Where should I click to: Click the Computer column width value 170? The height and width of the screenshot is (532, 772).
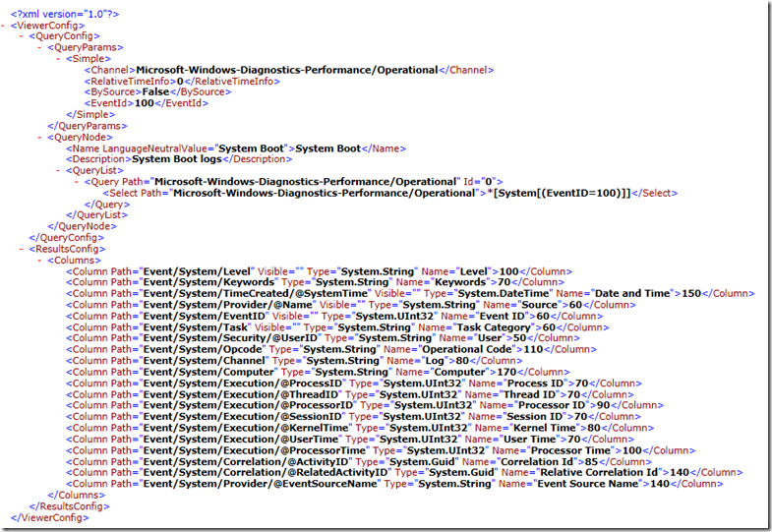pyautogui.click(x=506, y=372)
